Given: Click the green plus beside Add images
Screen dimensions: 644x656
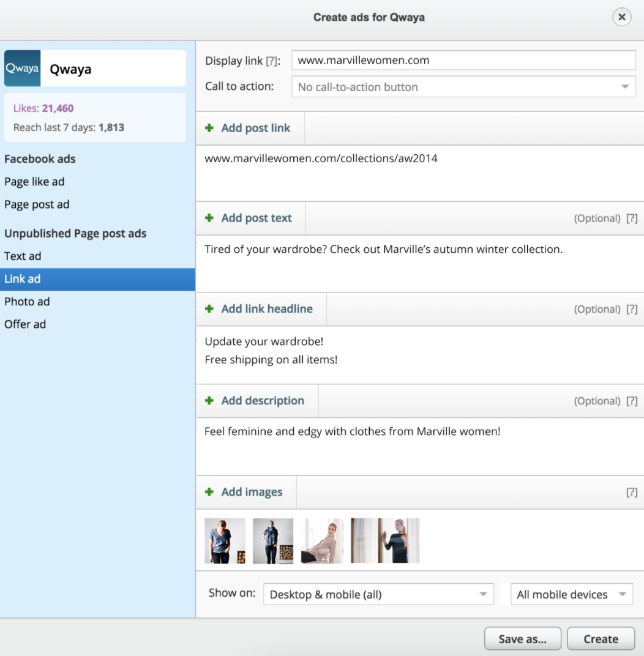Looking at the screenshot, I should click(209, 492).
